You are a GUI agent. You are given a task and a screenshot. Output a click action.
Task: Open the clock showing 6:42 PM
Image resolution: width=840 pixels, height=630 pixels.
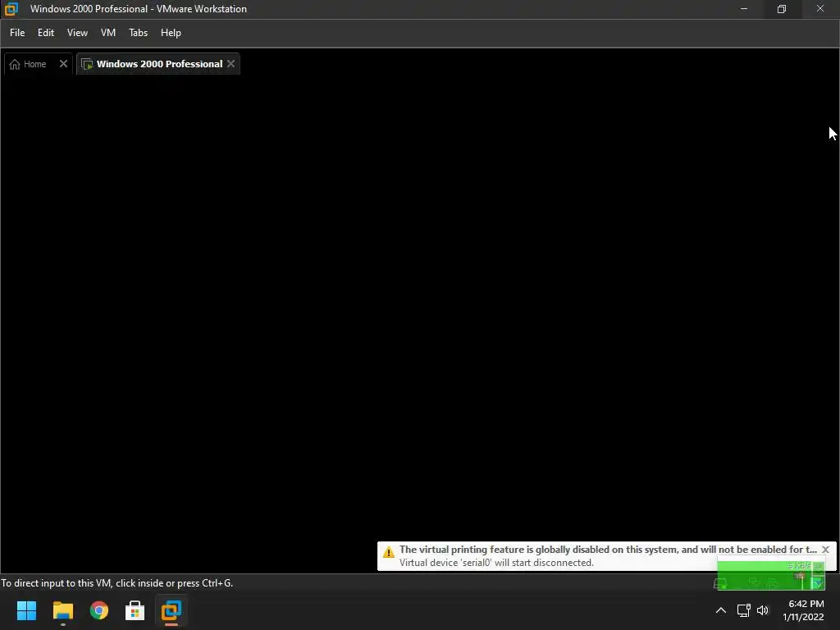pos(806,610)
